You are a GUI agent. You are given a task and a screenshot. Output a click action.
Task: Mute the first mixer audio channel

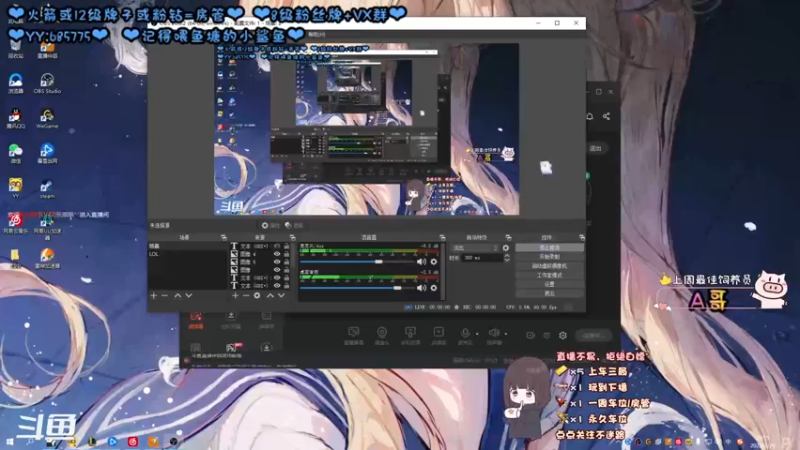tap(421, 262)
